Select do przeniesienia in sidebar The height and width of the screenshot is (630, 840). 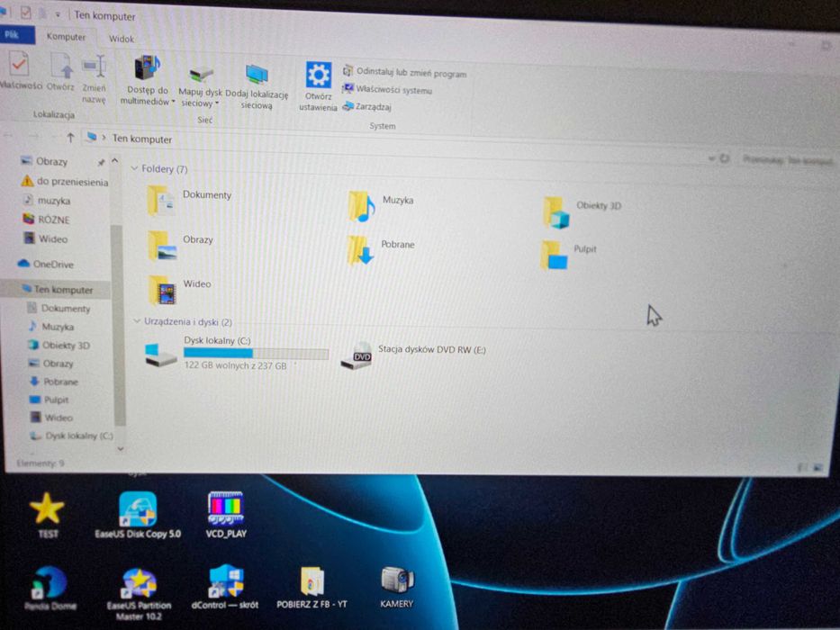click(x=72, y=182)
